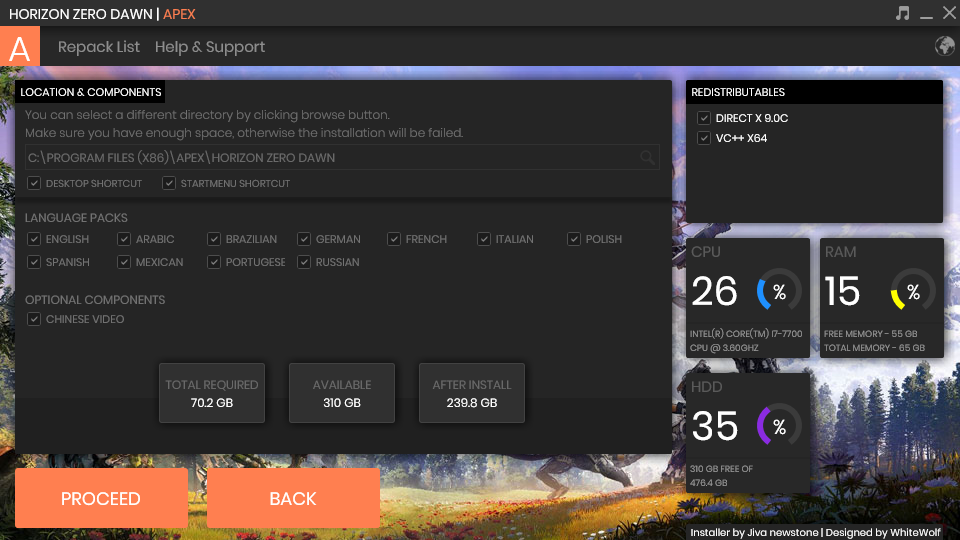The width and height of the screenshot is (960, 540).
Task: Open the Repack List menu
Action: pyautogui.click(x=99, y=47)
